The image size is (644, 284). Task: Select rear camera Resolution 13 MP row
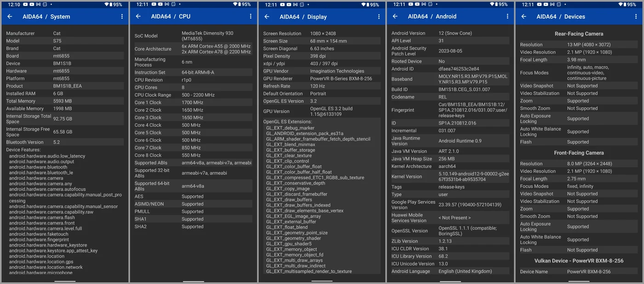pos(579,45)
